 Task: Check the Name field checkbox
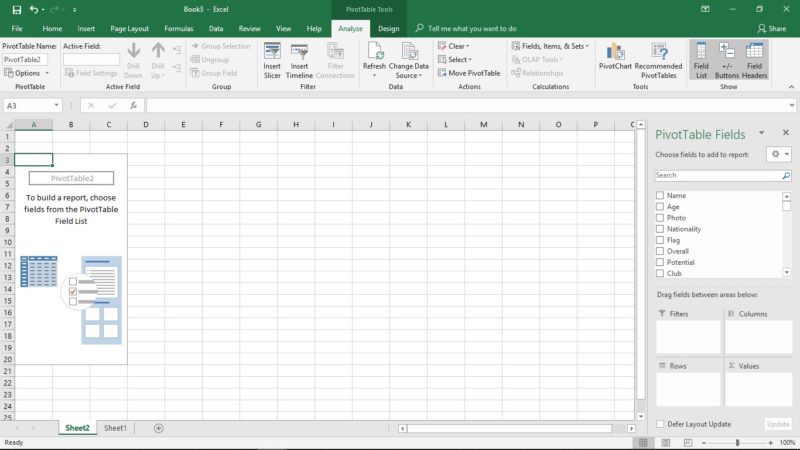(x=660, y=196)
